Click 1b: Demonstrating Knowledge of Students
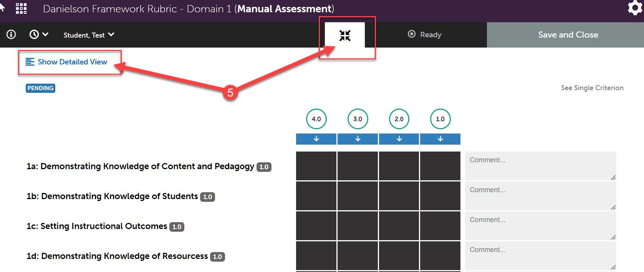This screenshot has height=272, width=644. coord(112,196)
